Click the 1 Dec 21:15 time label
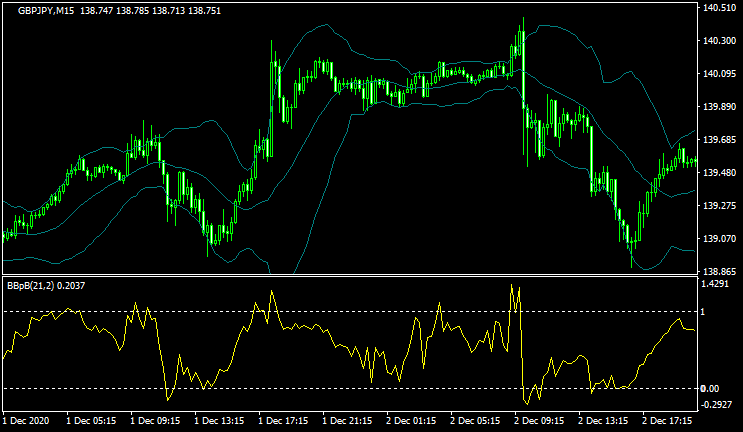Image resolution: width=743 pixels, height=432 pixels. pyautogui.click(x=347, y=421)
